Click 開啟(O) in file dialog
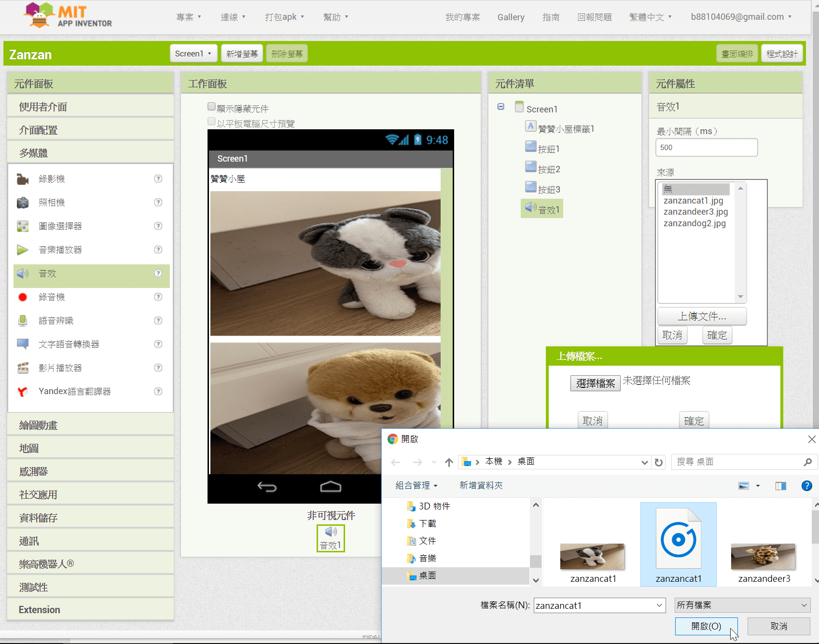This screenshot has width=819, height=644. point(706,626)
